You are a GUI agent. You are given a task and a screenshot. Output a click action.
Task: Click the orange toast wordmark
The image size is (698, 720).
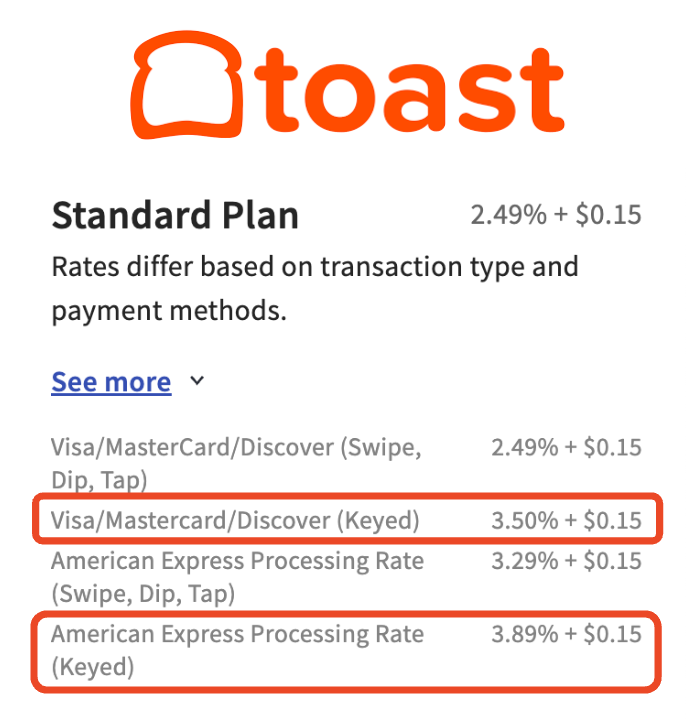[x=409, y=90]
